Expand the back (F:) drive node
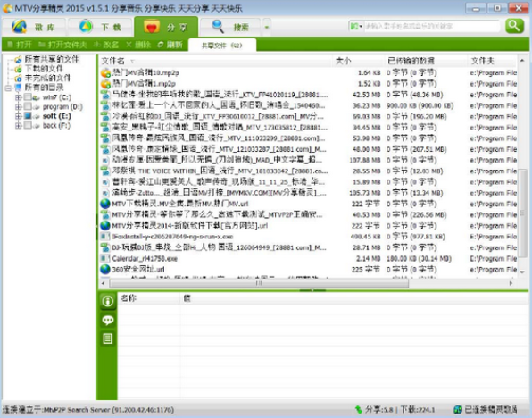 point(18,126)
